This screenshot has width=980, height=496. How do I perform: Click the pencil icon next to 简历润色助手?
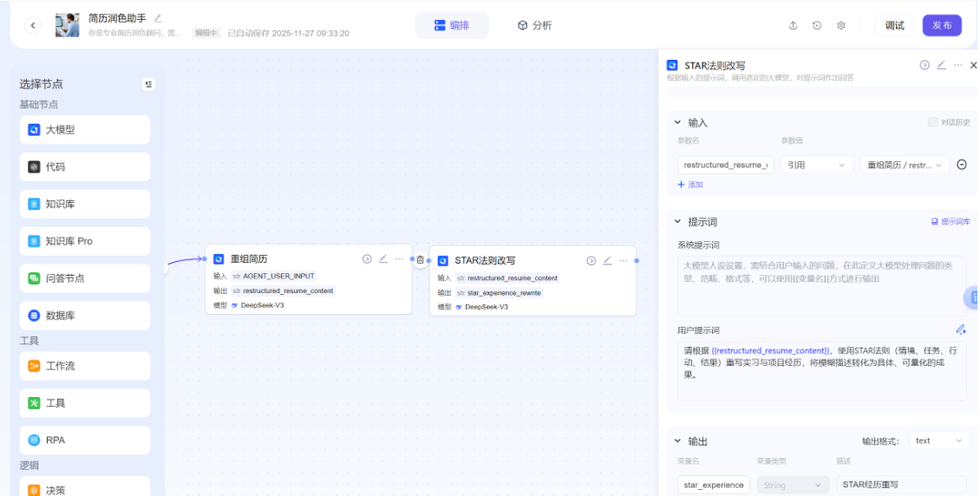pos(158,18)
